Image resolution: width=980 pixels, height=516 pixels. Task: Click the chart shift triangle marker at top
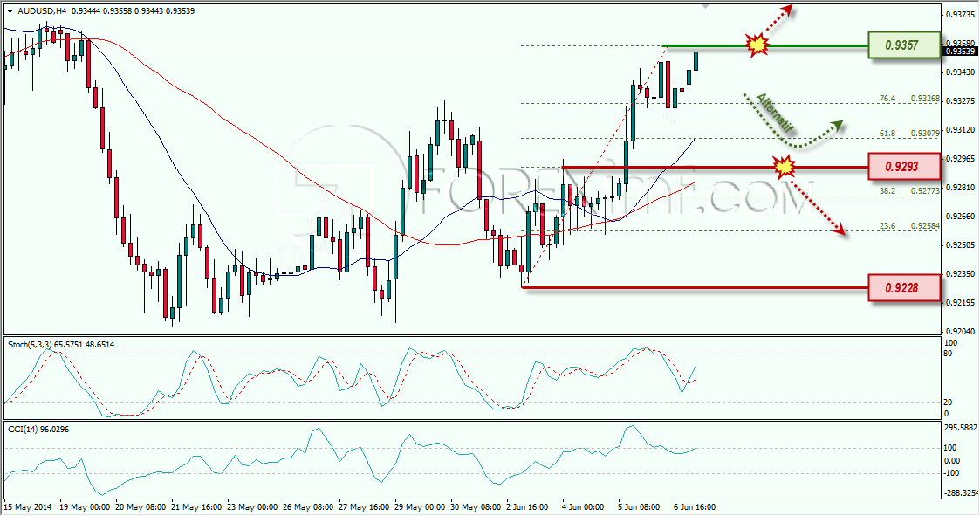[x=706, y=7]
